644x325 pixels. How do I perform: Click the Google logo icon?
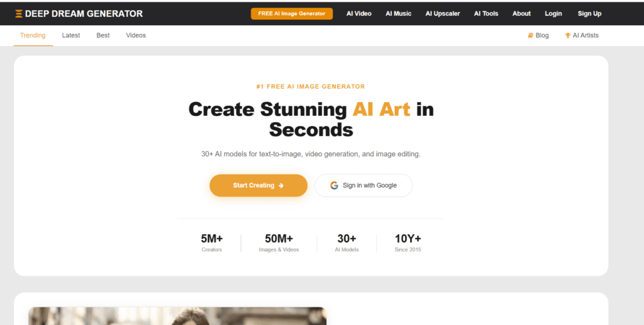pos(335,186)
